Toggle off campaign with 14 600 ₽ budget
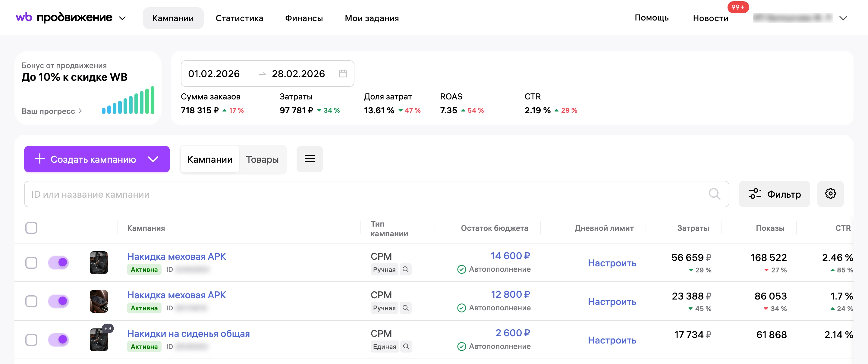 pos(59,262)
